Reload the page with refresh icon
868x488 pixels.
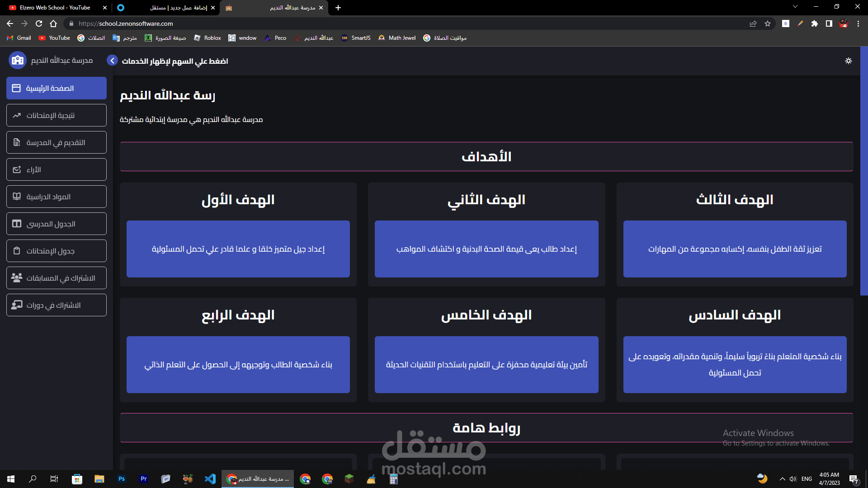(39, 23)
